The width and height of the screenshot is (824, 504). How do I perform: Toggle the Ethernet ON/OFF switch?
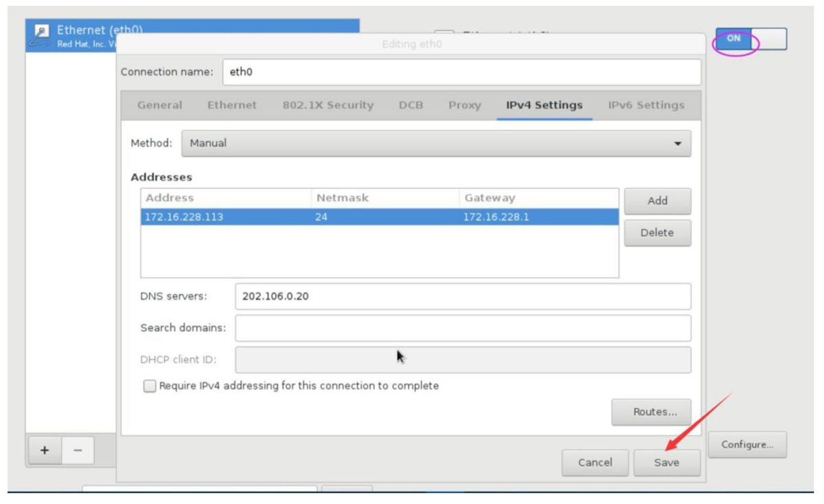tap(751, 39)
